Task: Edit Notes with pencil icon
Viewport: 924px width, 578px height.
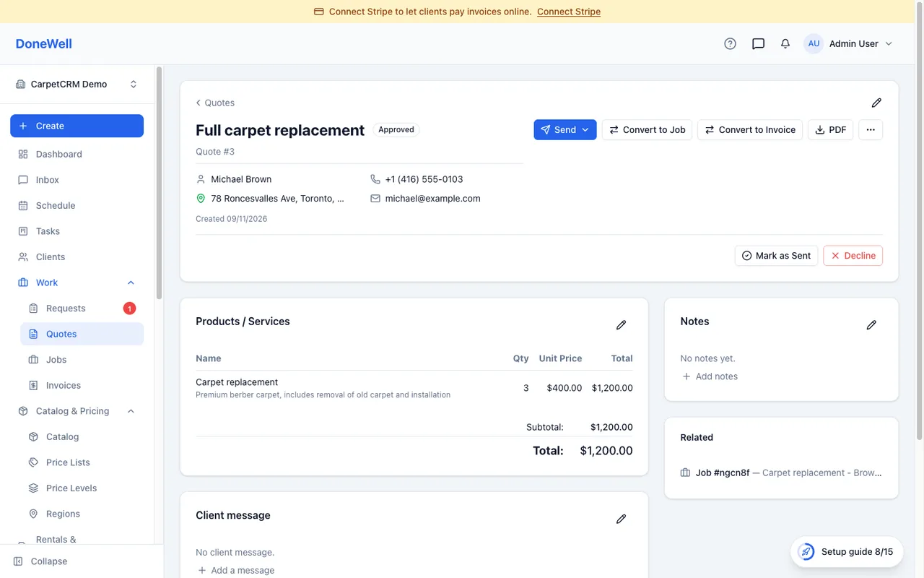Action: [871, 325]
